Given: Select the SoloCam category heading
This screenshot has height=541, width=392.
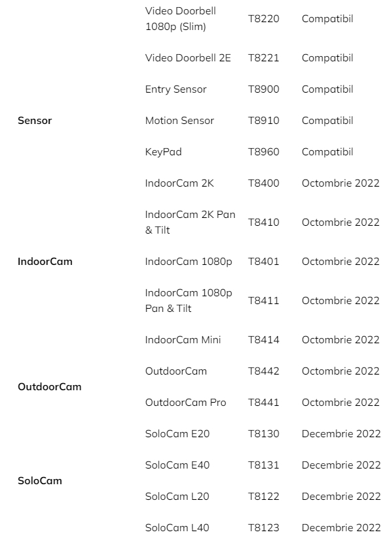Looking at the screenshot, I should point(40,480).
